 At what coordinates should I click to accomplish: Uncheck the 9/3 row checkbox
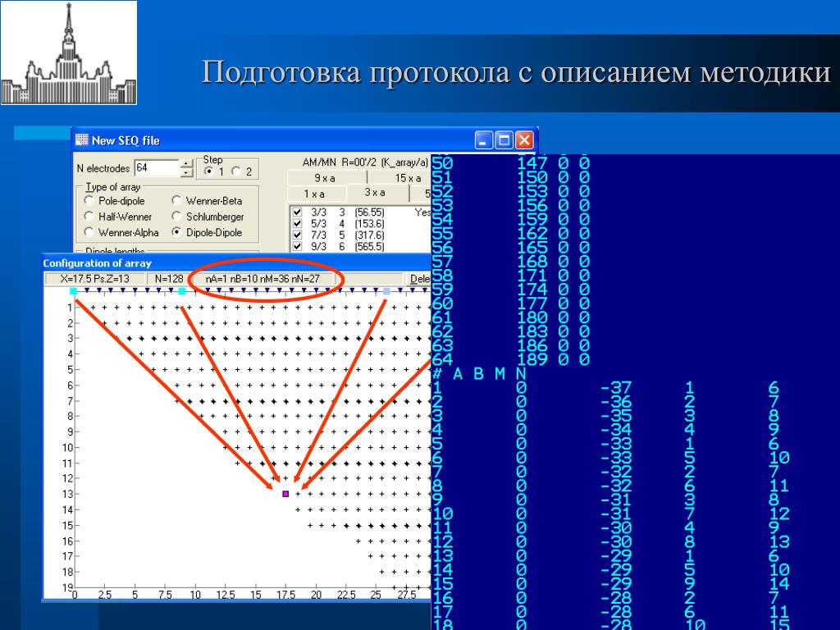(297, 246)
